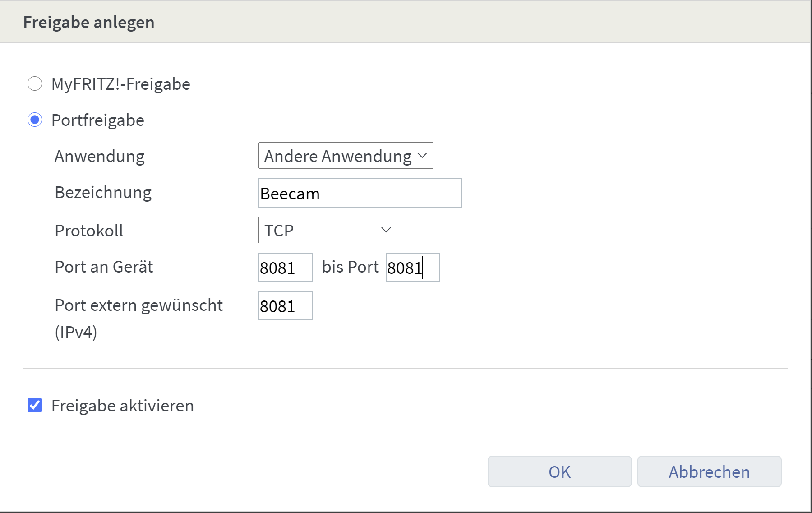Click into the Bezeichnung field containing Beecam

coord(360,193)
